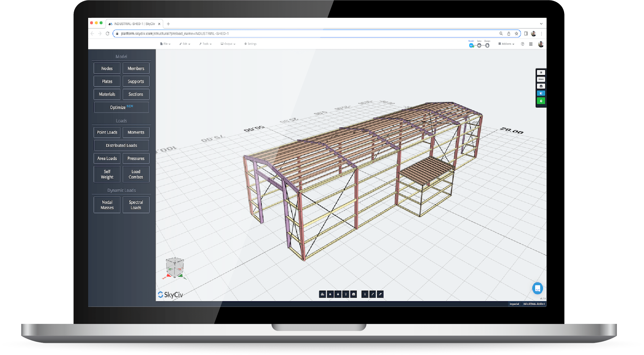
Task: Open the Distributed Loads panel
Action: [x=121, y=145]
